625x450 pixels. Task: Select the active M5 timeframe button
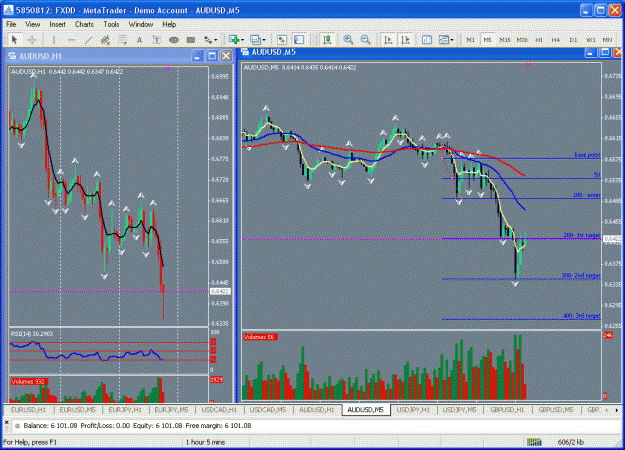487,40
